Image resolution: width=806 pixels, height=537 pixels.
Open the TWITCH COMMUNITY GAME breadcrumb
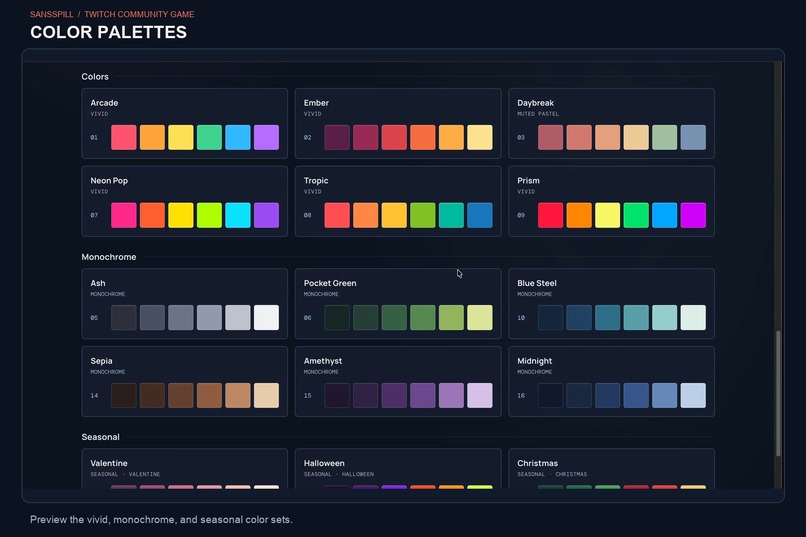click(139, 14)
